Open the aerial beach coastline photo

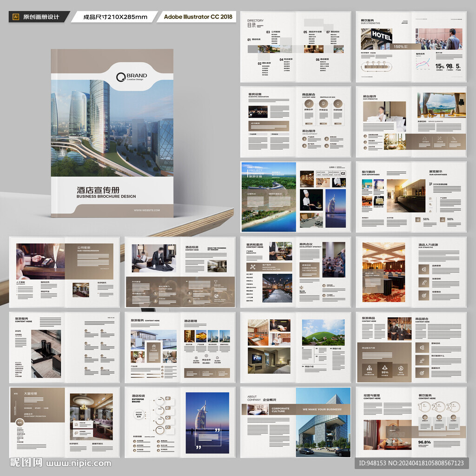269,221
